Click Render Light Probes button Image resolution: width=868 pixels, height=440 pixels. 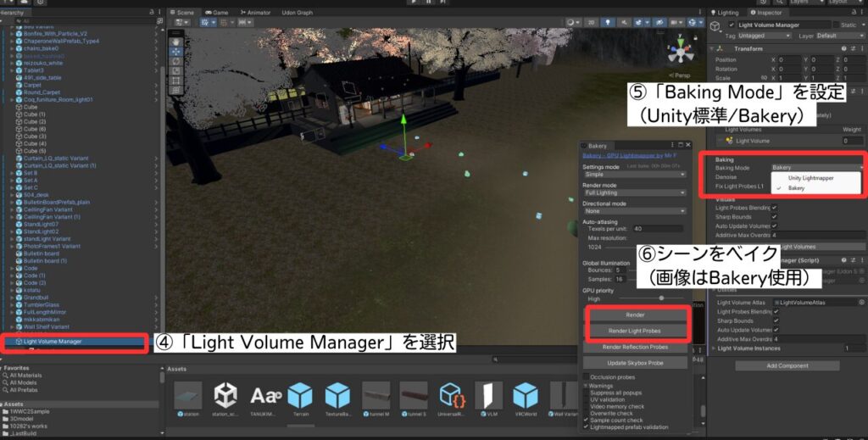pyautogui.click(x=635, y=331)
